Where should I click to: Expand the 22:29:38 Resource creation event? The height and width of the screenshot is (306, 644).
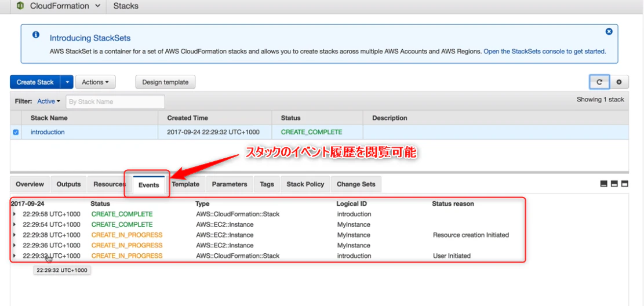point(15,235)
